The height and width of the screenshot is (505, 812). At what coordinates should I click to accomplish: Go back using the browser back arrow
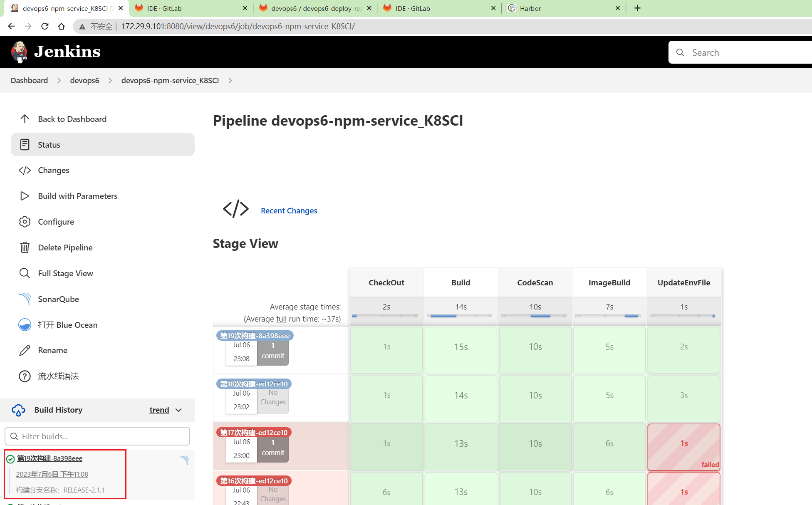click(11, 26)
